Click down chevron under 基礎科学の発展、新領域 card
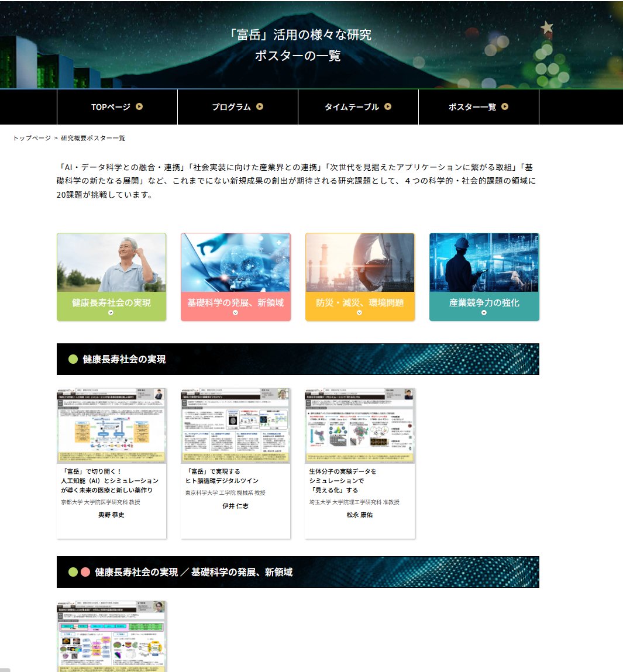623x672 pixels. 235,313
